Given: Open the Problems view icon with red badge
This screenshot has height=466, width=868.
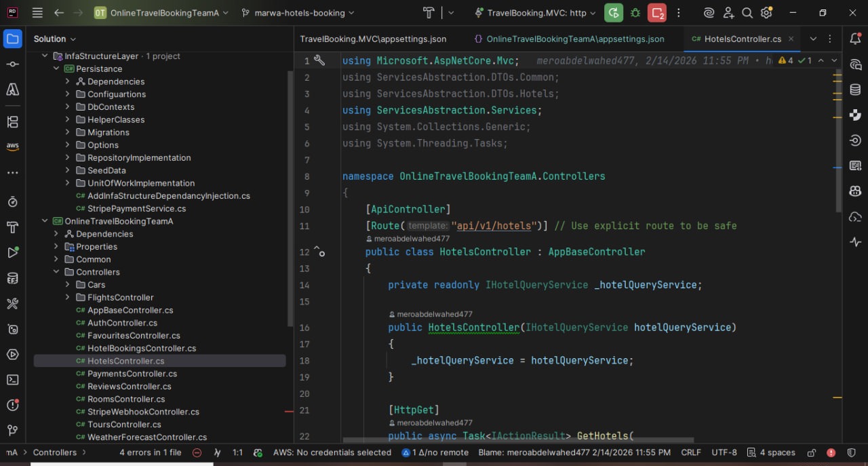Looking at the screenshot, I should coord(12,405).
